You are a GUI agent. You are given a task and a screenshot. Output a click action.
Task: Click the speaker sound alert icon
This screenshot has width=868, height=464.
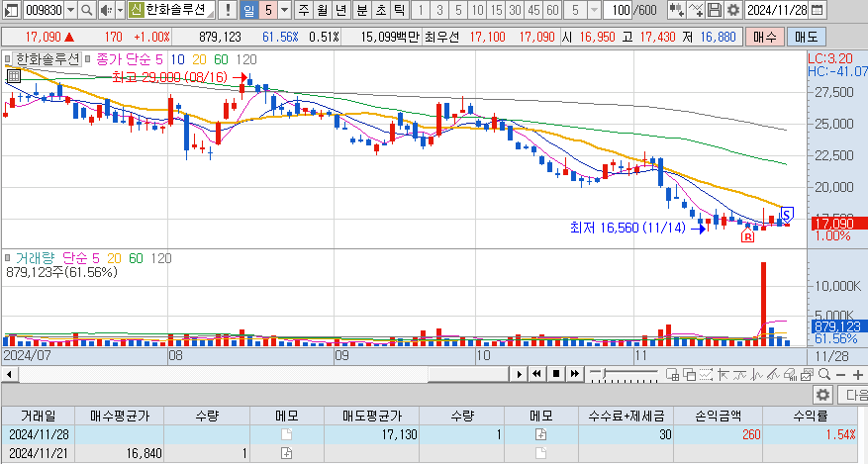click(106, 10)
